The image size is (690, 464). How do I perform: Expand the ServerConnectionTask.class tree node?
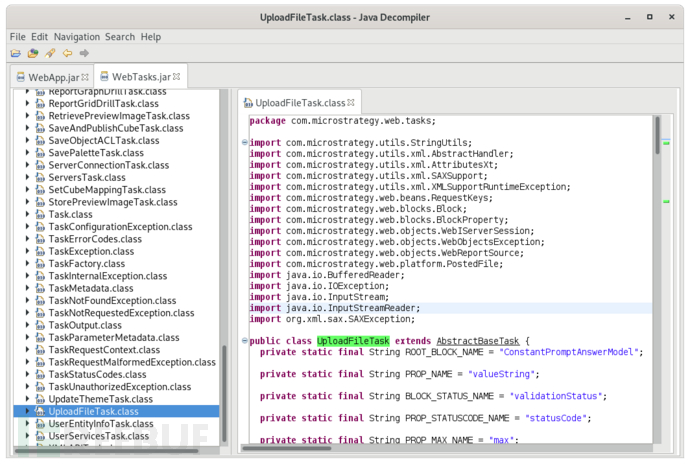(27, 165)
